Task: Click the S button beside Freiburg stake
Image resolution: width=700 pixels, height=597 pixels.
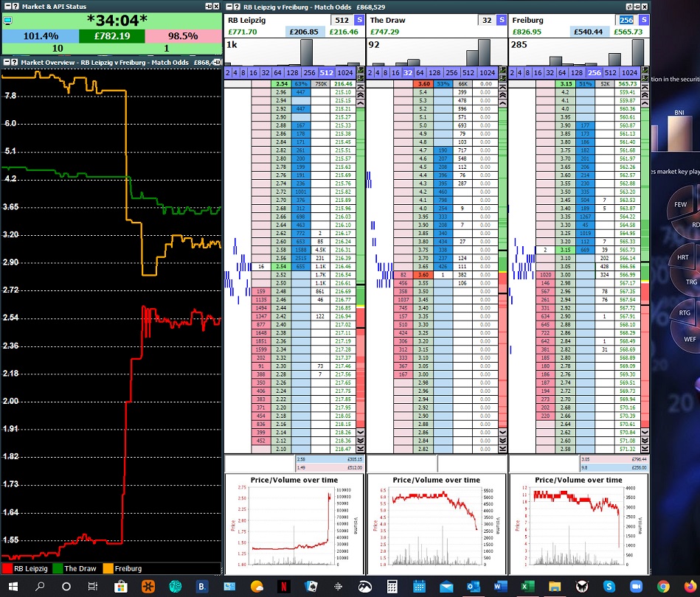Action: coord(644,20)
